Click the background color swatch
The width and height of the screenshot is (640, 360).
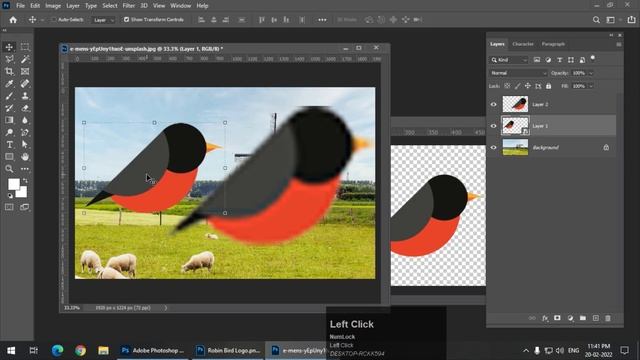(22, 193)
